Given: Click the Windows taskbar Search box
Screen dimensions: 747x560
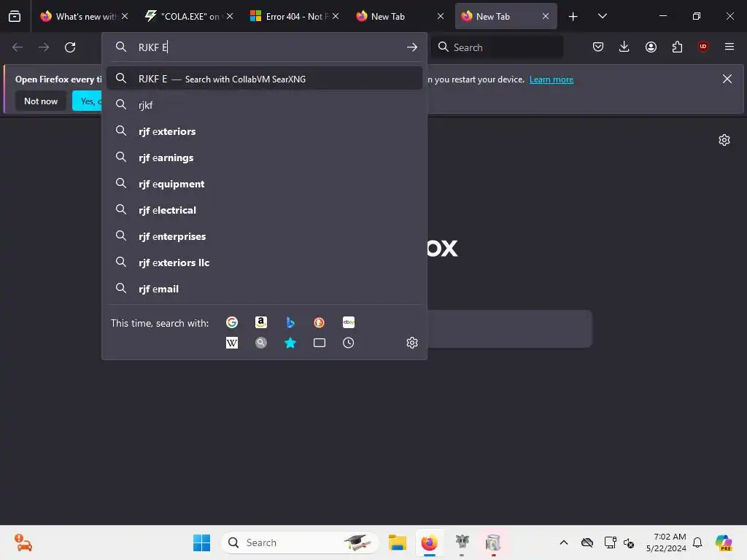Looking at the screenshot, I should coord(300,542).
